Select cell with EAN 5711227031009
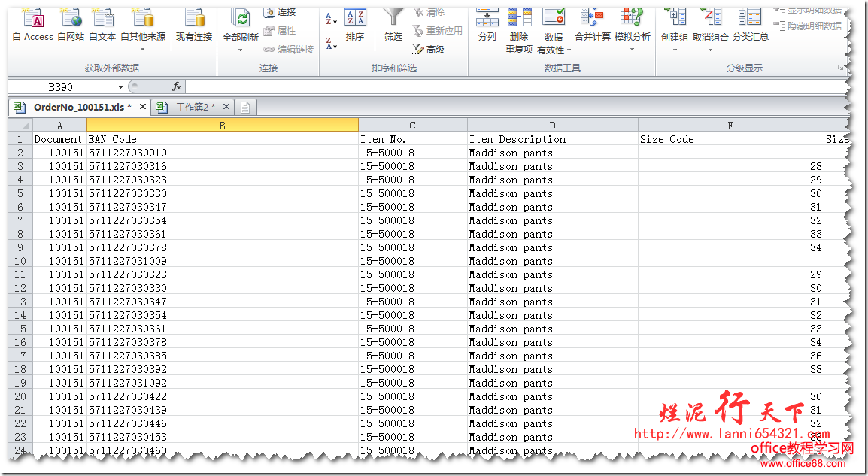 (x=223, y=261)
